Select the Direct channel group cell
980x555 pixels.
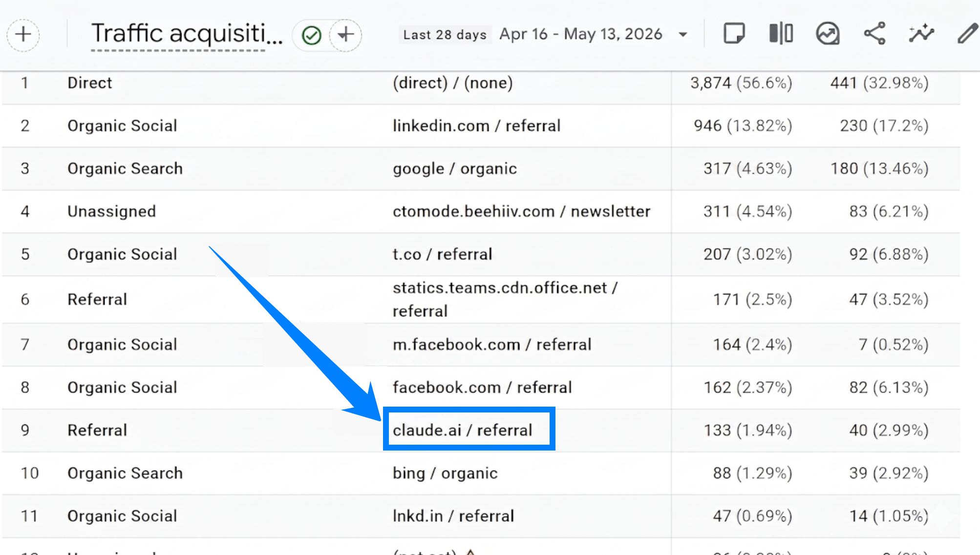(90, 83)
